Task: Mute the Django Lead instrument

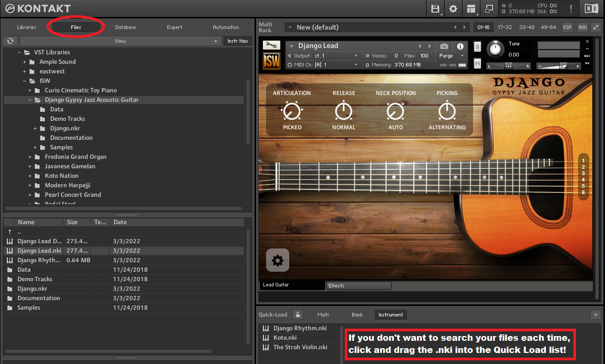Action: tap(477, 64)
